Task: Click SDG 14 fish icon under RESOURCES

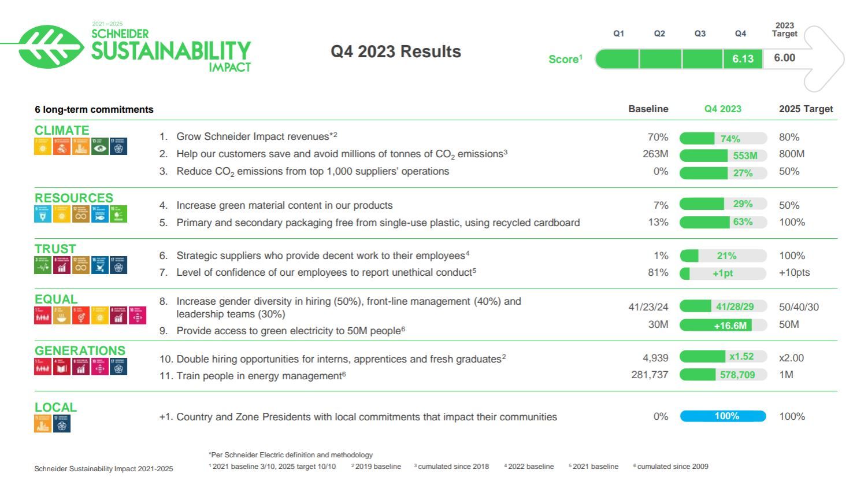Action: 100,214
